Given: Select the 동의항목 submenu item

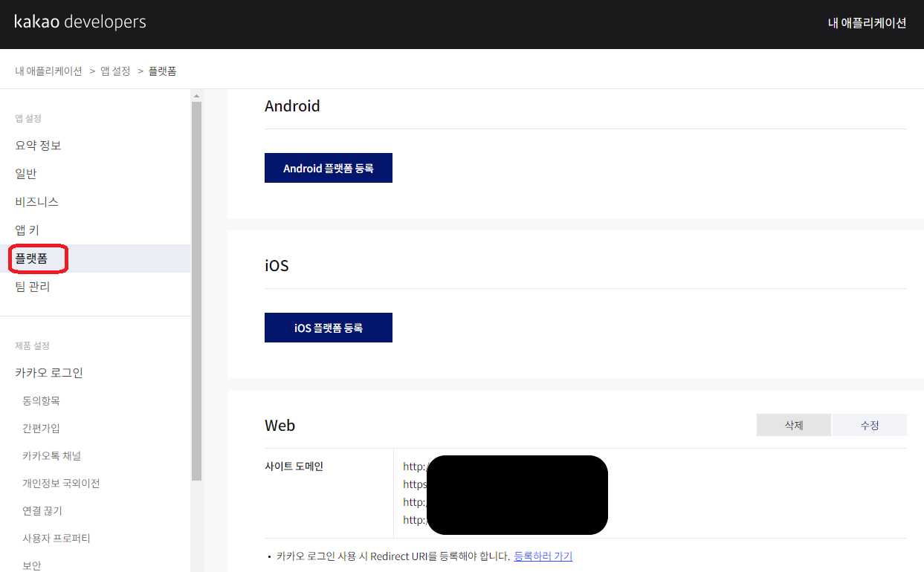Looking at the screenshot, I should [x=41, y=401].
